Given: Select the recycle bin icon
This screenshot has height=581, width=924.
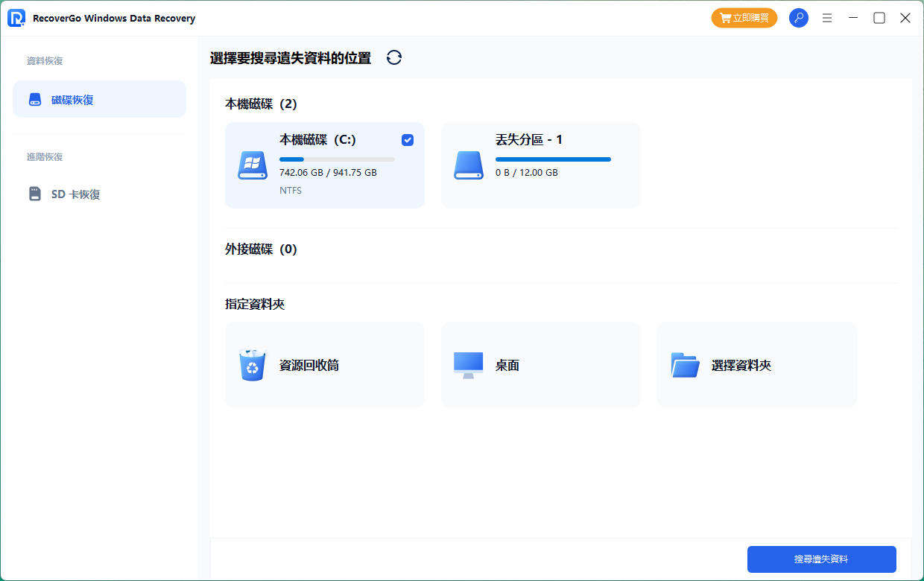Looking at the screenshot, I should (x=253, y=366).
